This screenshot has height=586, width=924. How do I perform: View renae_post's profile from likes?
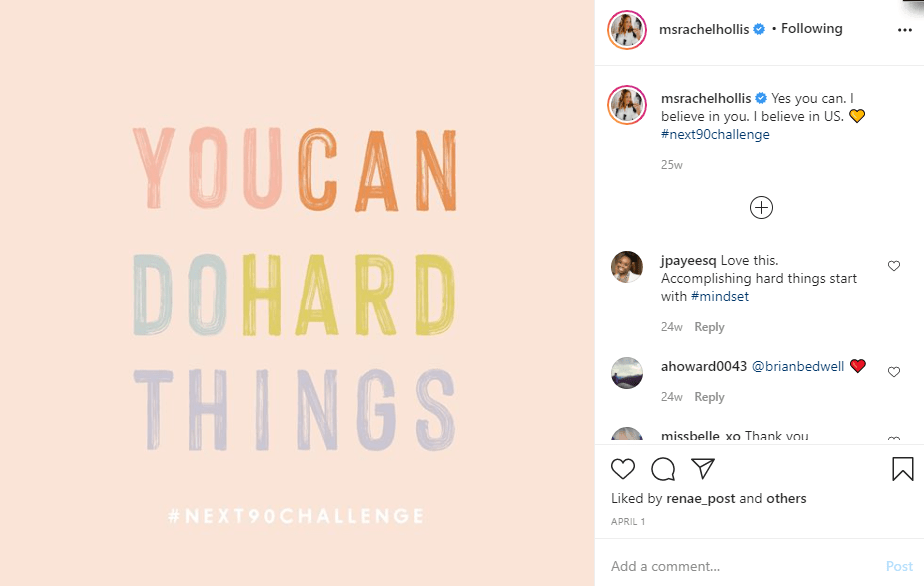pyautogui.click(x=700, y=498)
